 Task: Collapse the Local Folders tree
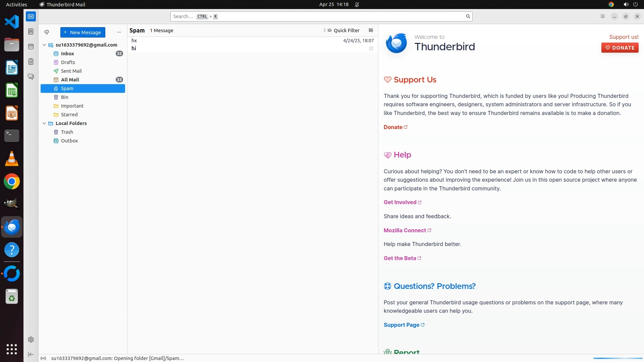[x=44, y=123]
